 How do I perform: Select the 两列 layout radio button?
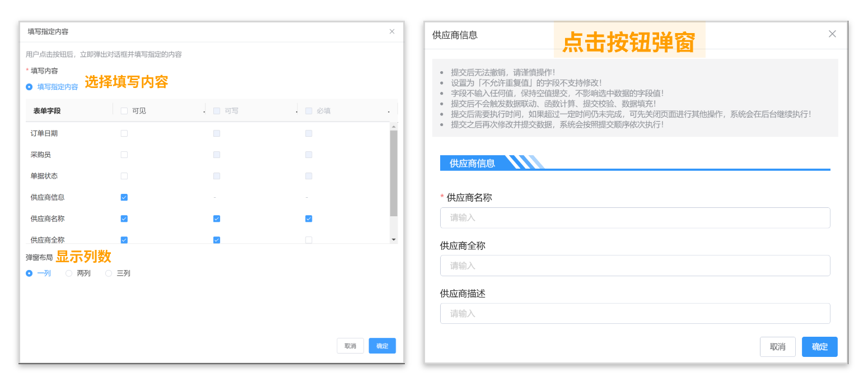point(69,273)
